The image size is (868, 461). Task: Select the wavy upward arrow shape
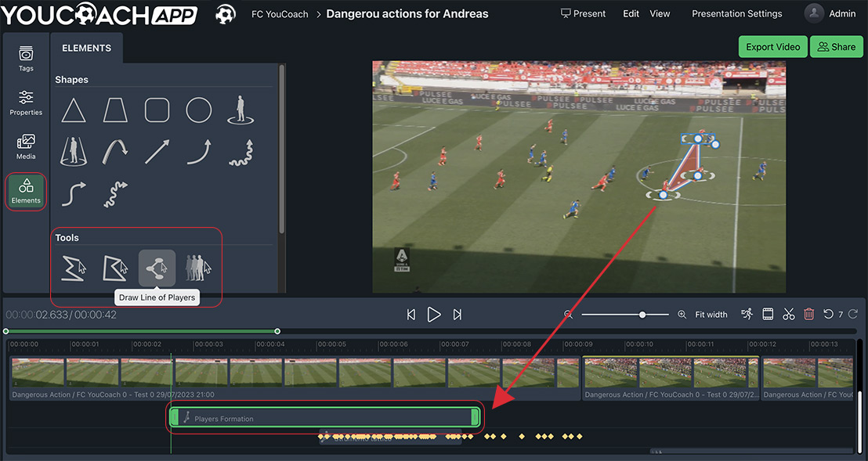(x=241, y=153)
